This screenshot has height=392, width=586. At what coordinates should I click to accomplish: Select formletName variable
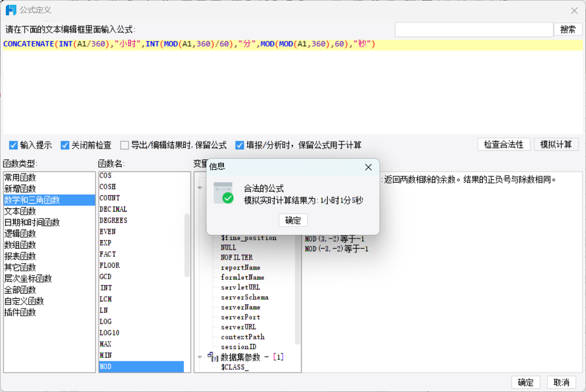(x=242, y=277)
